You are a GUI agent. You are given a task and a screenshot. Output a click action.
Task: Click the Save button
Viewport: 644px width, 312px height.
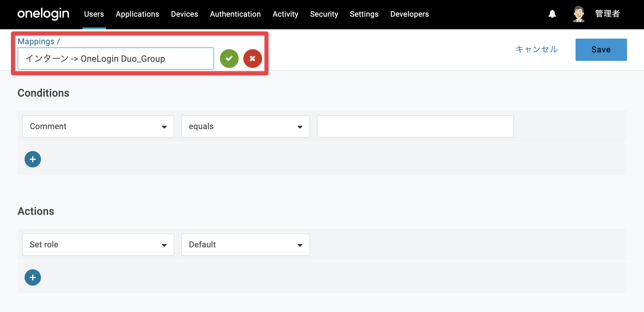coord(601,50)
